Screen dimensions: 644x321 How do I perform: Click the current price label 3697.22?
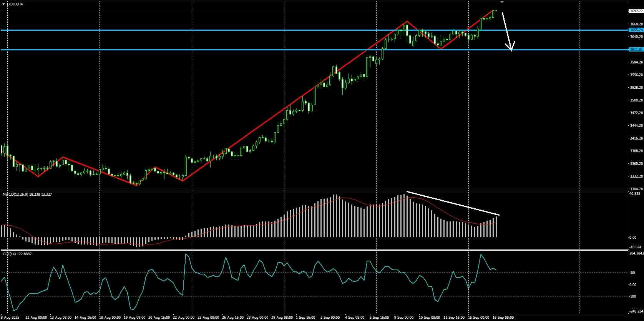coord(636,11)
